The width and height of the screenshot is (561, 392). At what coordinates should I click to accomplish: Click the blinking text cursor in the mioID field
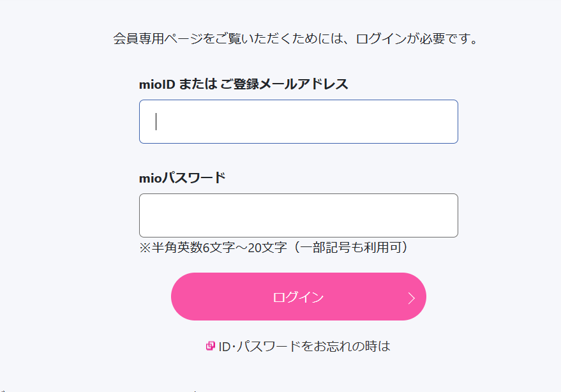156,121
